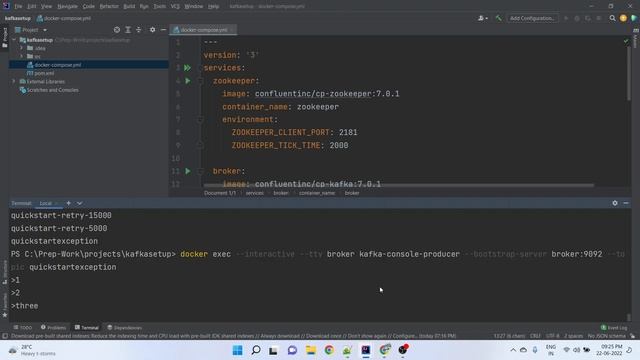Add a new terminal session tab

point(69,203)
